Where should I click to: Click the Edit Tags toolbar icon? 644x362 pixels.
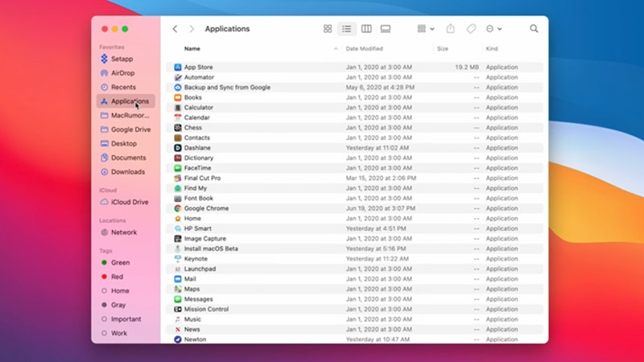471,29
